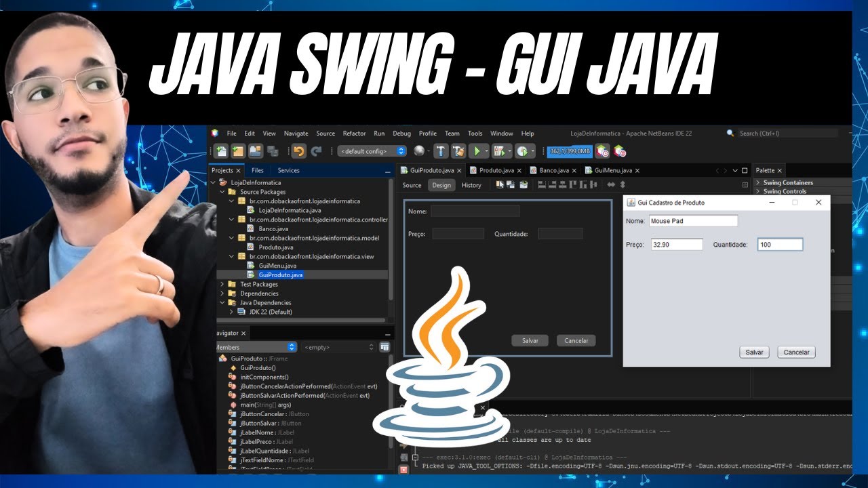Close the GuiProduto.java tab

tap(459, 171)
